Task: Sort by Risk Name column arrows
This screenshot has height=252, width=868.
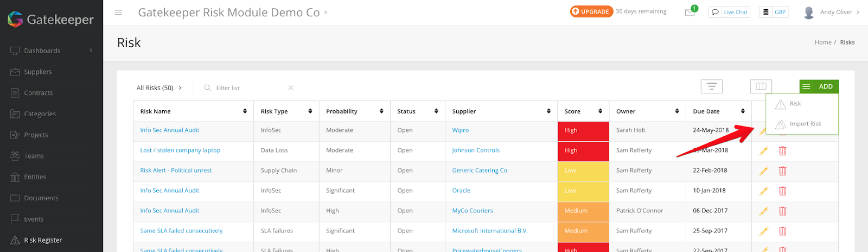Action: (x=245, y=111)
